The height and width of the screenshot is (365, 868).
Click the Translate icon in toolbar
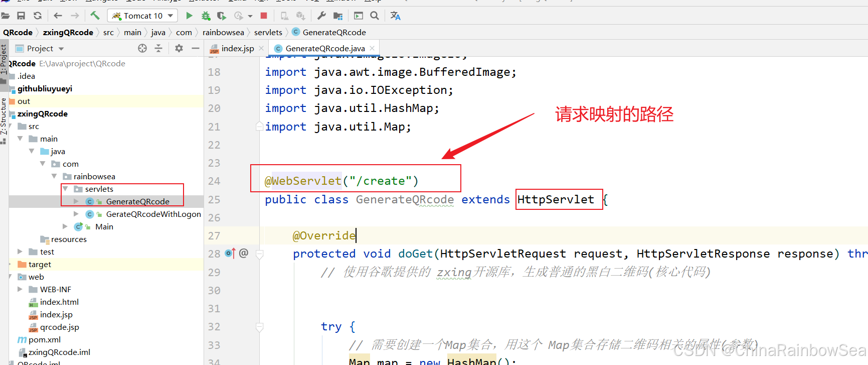click(x=396, y=16)
